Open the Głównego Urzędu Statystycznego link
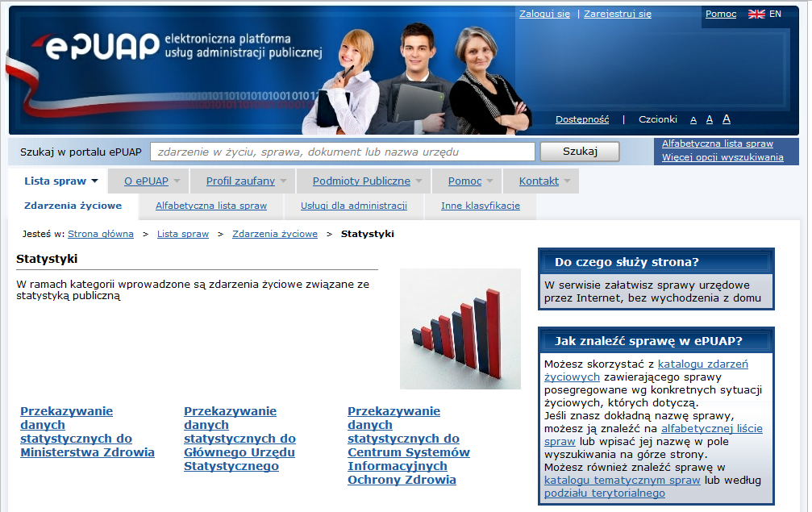This screenshot has height=512, width=812. 239,439
